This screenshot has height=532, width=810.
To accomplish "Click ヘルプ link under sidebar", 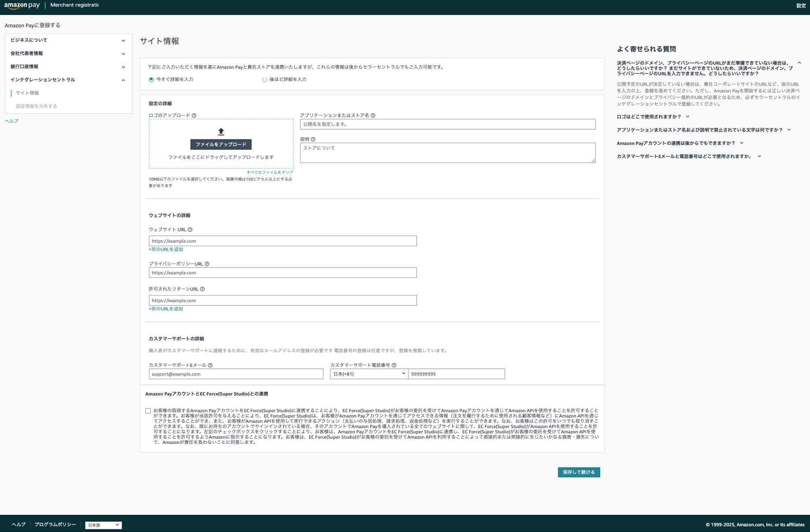I will pyautogui.click(x=11, y=121).
